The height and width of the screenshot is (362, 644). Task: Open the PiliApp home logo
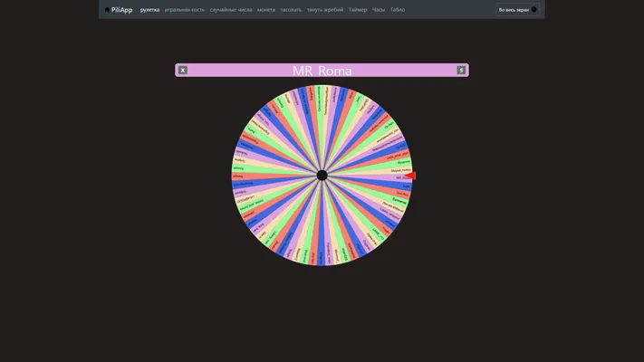point(119,10)
